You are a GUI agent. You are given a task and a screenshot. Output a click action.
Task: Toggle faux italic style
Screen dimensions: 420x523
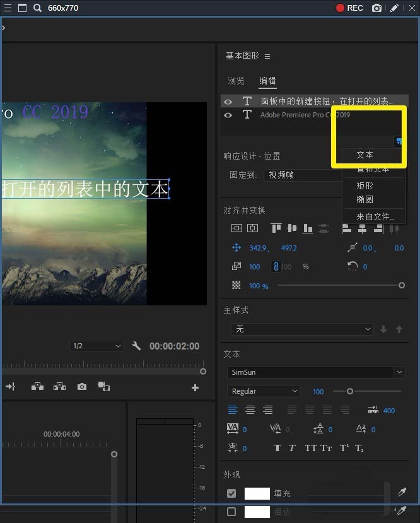293,448
